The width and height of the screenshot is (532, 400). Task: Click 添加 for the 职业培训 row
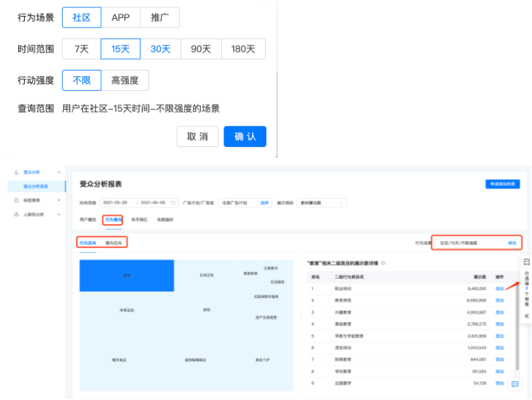pyautogui.click(x=499, y=289)
